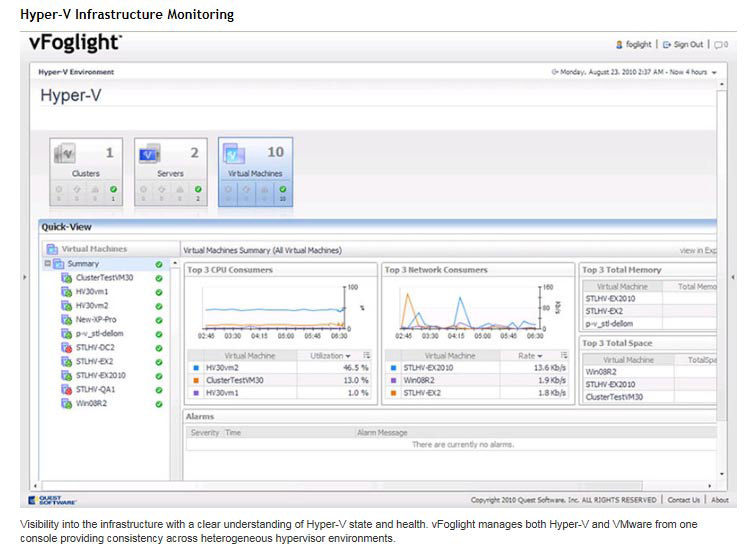This screenshot has width=755, height=552.
Task: Click the Hyper-V Environment breadcrumb
Action: [76, 72]
